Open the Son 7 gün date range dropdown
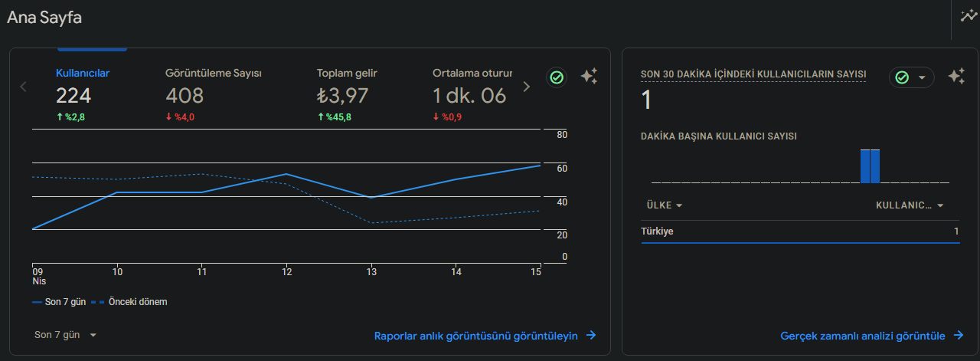This screenshot has height=361, width=980. tap(66, 335)
